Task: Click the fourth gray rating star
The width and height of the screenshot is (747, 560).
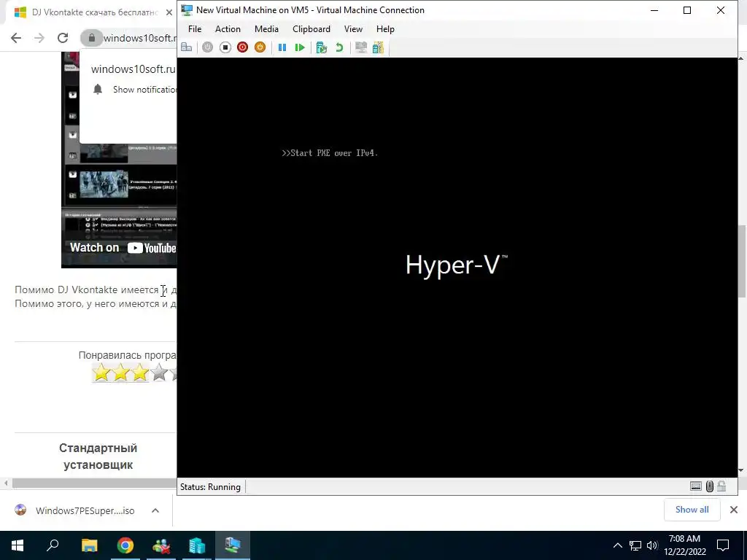Action: (x=159, y=373)
